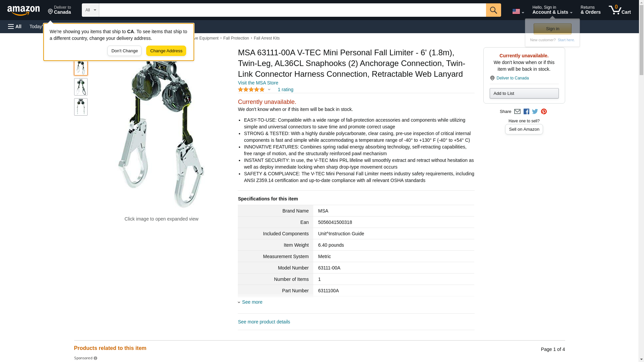This screenshot has width=644, height=362.
Task: Click the yellow Sign in button
Action: (x=552, y=29)
